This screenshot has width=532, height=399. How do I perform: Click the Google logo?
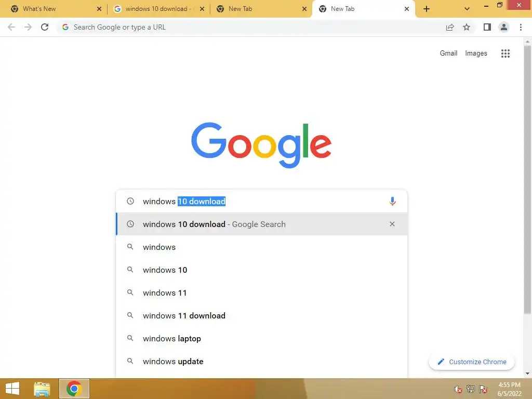click(x=261, y=145)
